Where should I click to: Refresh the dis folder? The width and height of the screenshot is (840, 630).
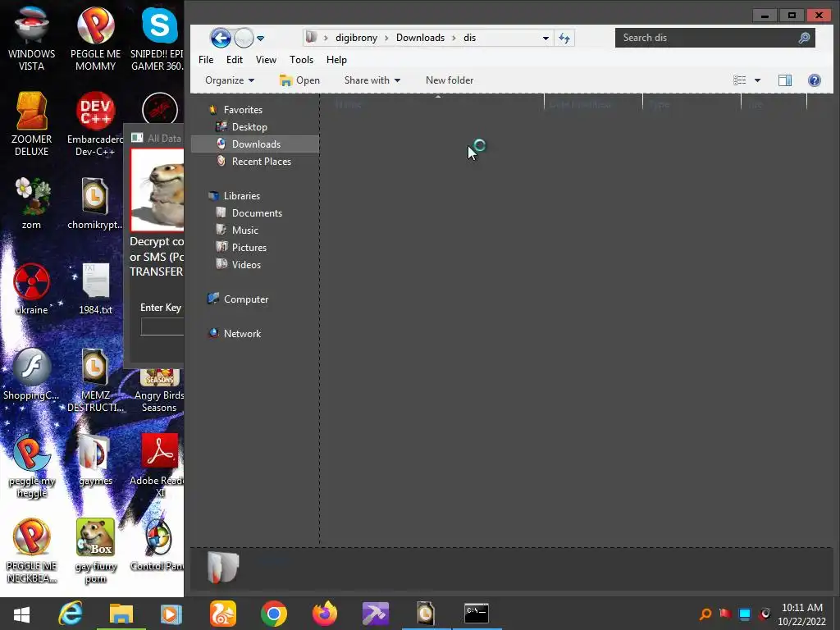tap(564, 38)
